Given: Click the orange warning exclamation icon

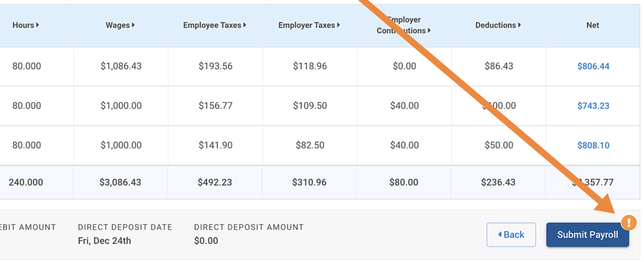Looking at the screenshot, I should (629, 222).
